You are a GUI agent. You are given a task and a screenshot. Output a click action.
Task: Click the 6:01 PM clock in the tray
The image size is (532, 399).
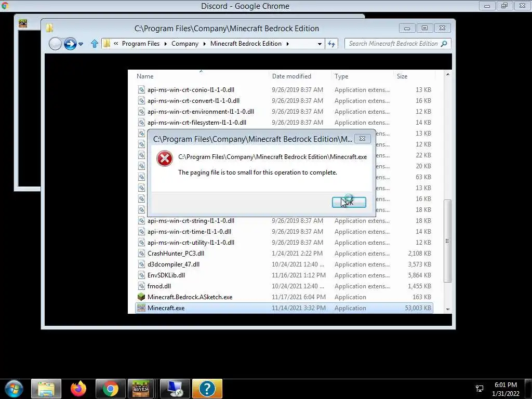(x=506, y=385)
